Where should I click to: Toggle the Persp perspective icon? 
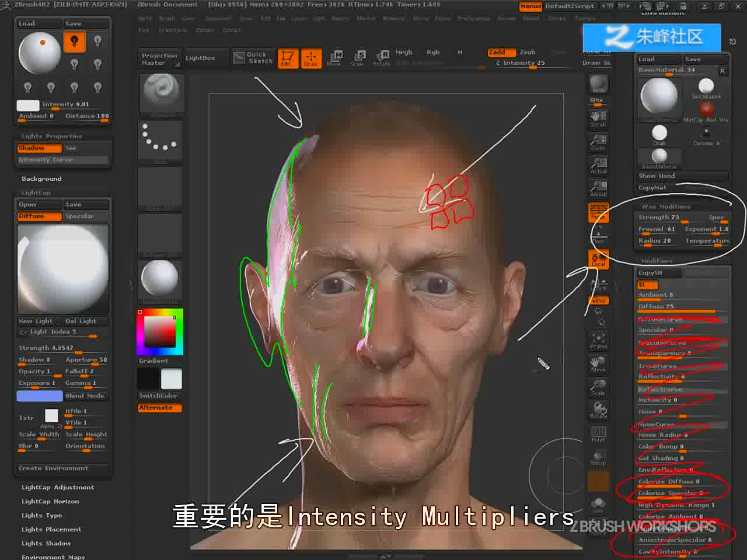pyautogui.click(x=598, y=212)
